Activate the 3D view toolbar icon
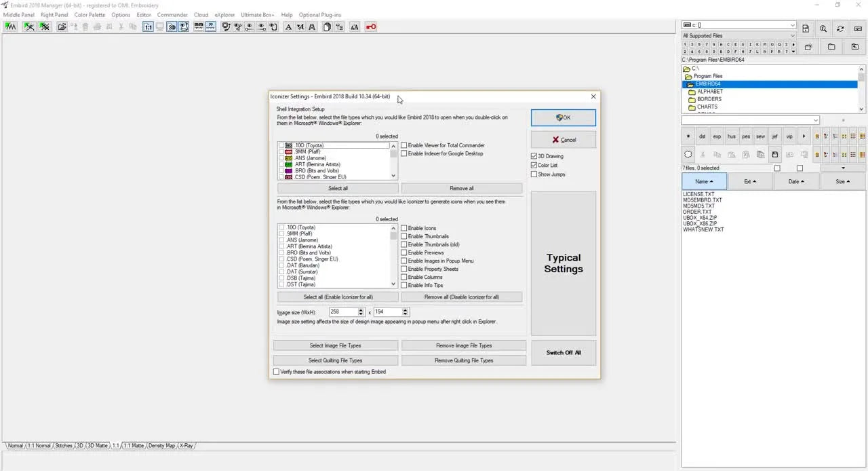The height and width of the screenshot is (471, 868). [x=170, y=27]
